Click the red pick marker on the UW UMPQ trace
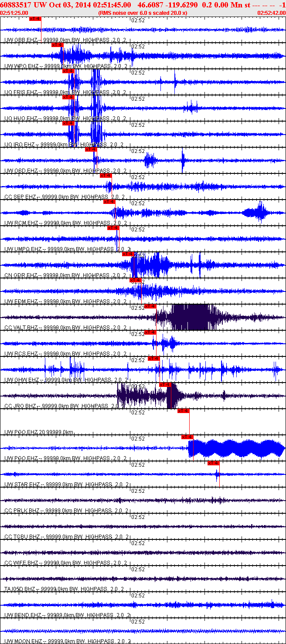The width and height of the screenshot is (286, 644). click(113, 228)
